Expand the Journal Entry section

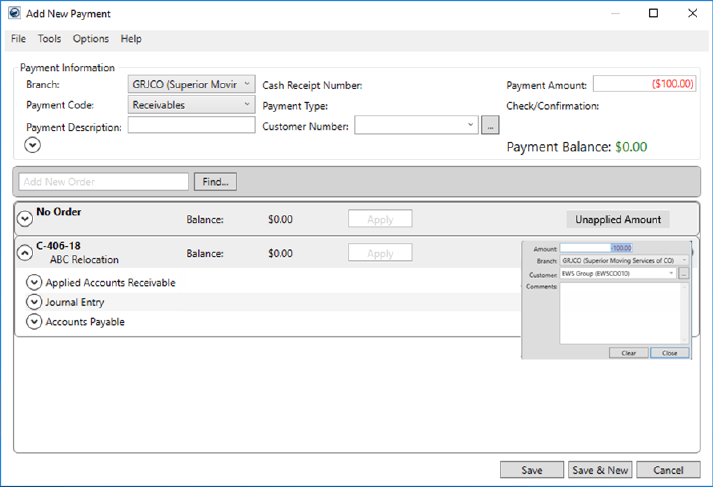coord(34,302)
